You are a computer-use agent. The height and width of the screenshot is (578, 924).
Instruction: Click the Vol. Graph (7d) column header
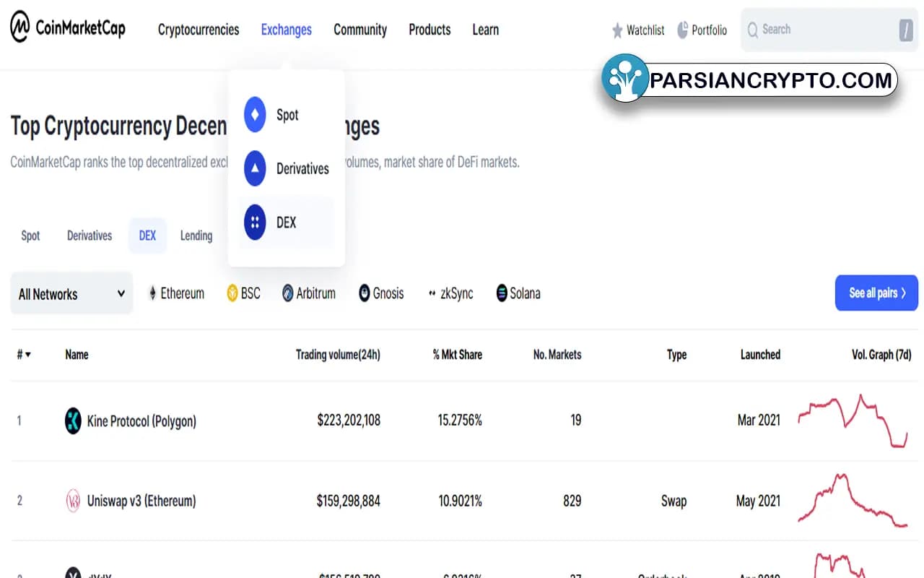point(881,355)
